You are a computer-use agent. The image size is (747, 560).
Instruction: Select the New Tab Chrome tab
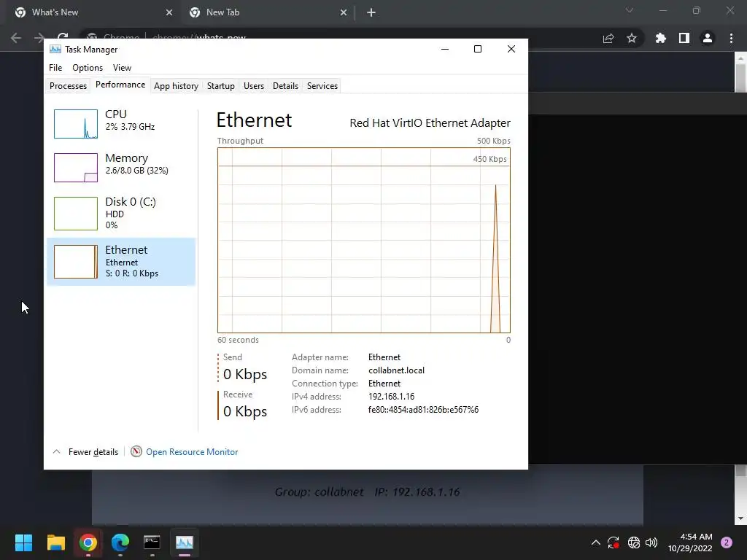pos(267,12)
